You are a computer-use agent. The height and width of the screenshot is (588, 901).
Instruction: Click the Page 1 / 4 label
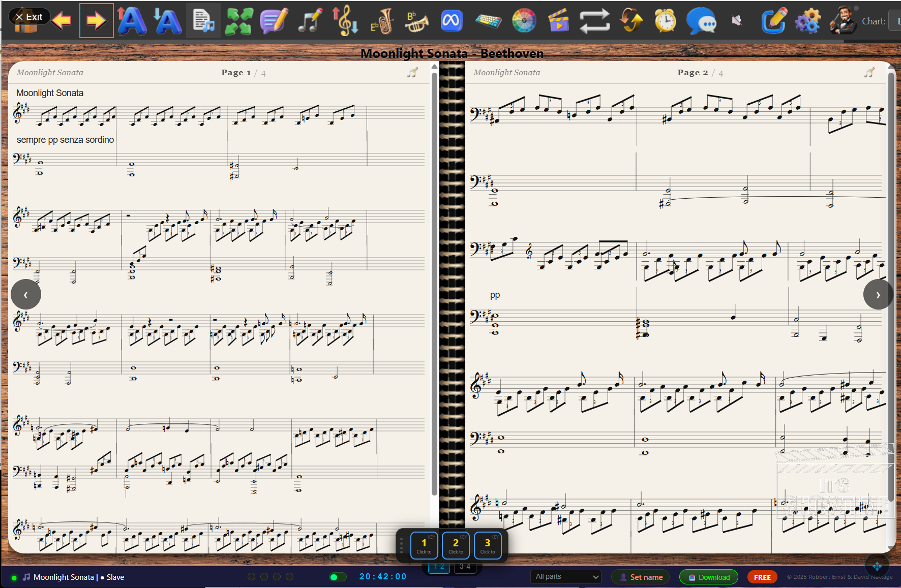tap(244, 73)
